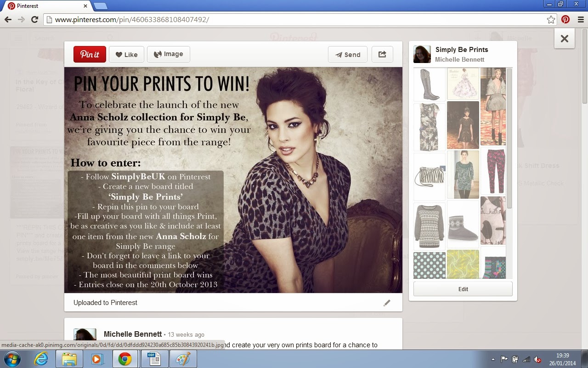Click the power plug tray icon

coord(515,359)
